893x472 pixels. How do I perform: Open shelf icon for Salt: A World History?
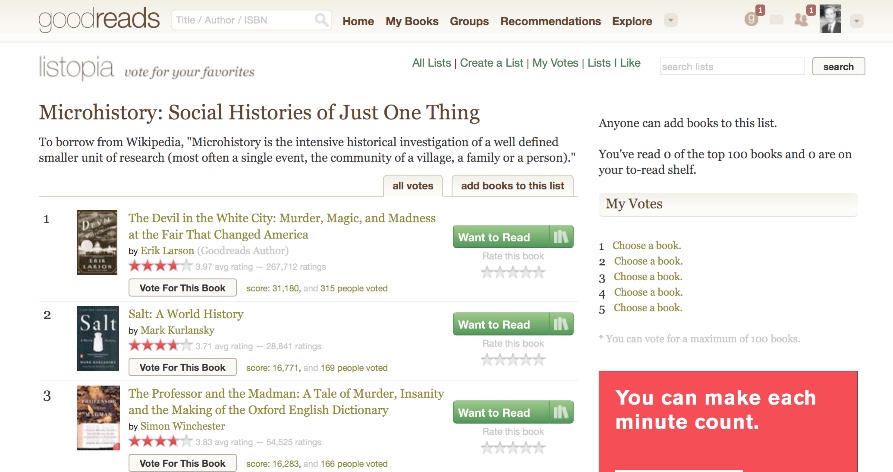[x=561, y=324]
